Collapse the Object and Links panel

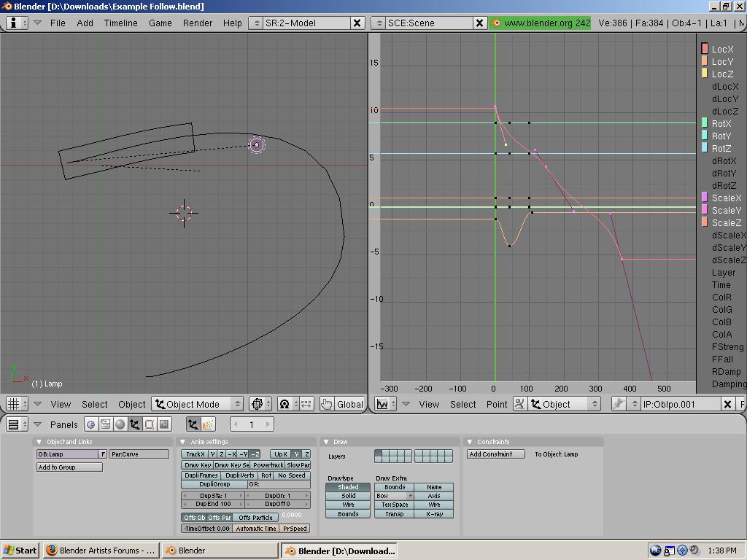click(x=39, y=441)
